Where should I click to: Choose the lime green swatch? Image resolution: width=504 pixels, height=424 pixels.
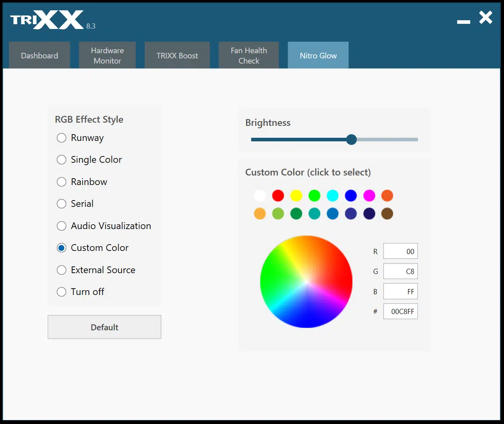pyautogui.click(x=278, y=214)
